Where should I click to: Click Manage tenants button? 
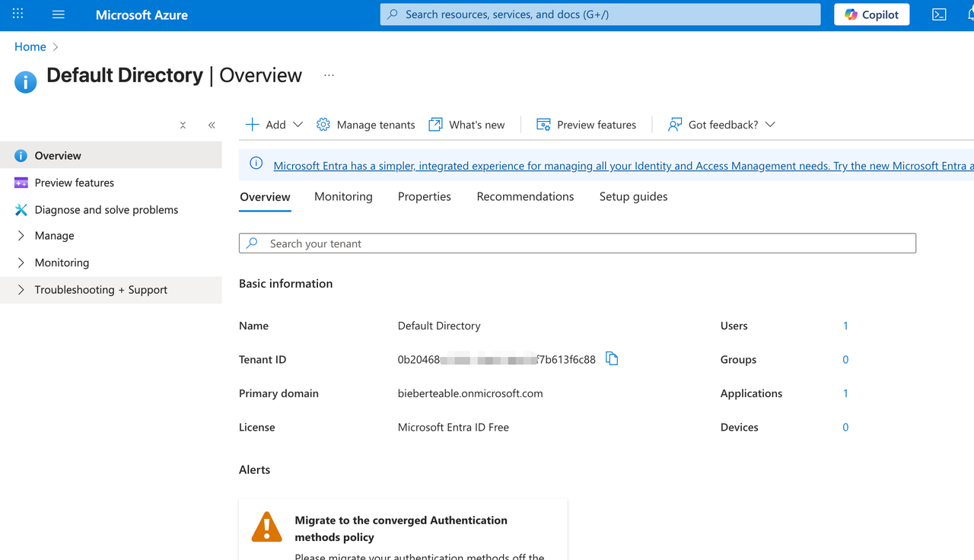[x=366, y=125]
